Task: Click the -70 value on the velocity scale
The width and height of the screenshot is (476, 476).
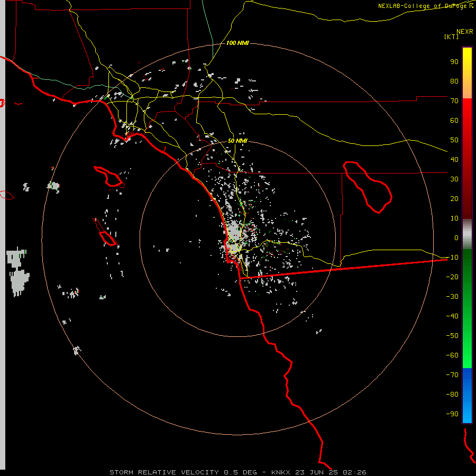Action: pyautogui.click(x=452, y=375)
